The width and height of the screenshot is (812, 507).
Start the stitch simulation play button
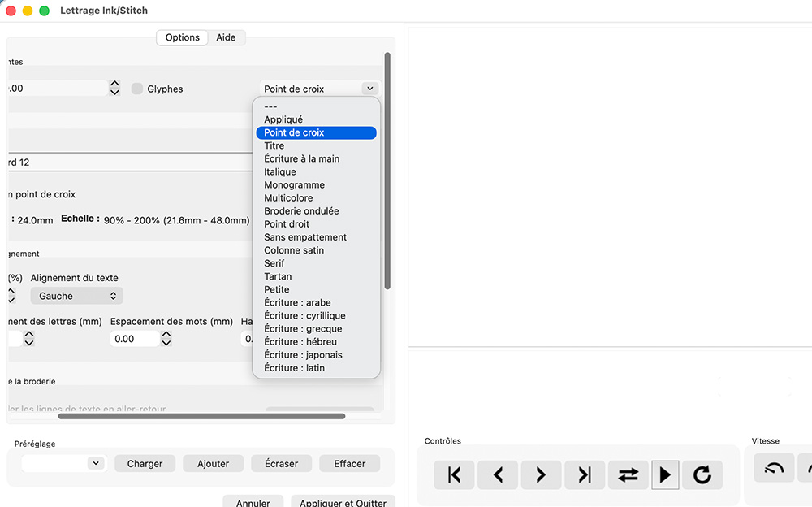tap(666, 474)
